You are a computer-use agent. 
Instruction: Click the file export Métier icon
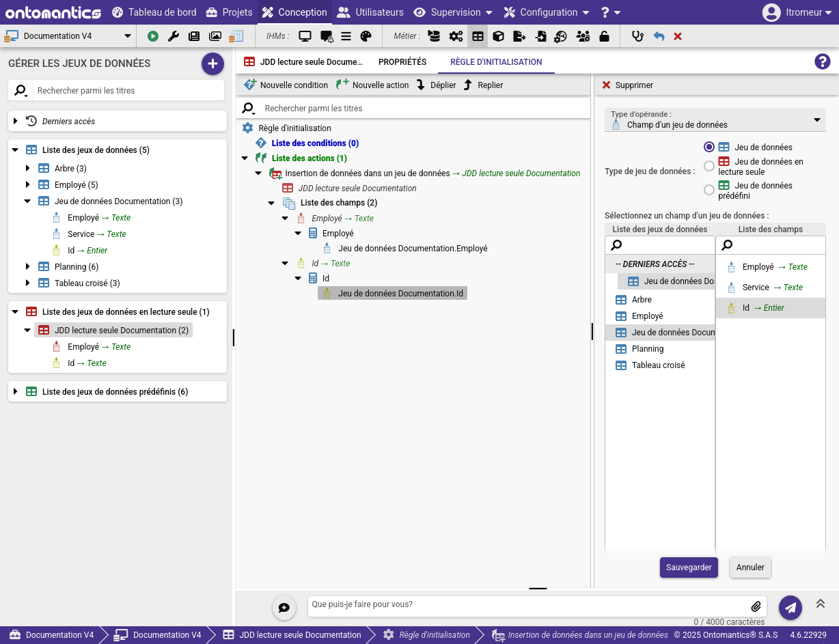[x=519, y=36]
